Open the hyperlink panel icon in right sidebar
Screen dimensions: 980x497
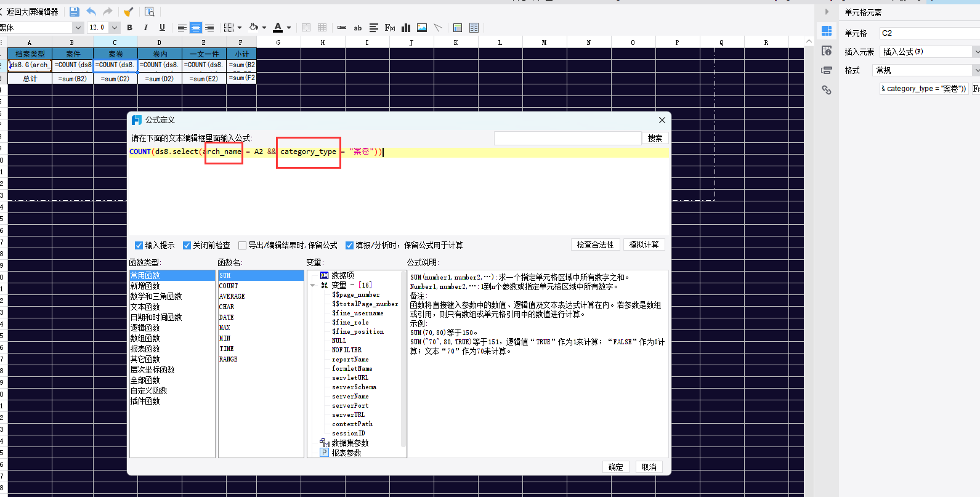[x=827, y=90]
